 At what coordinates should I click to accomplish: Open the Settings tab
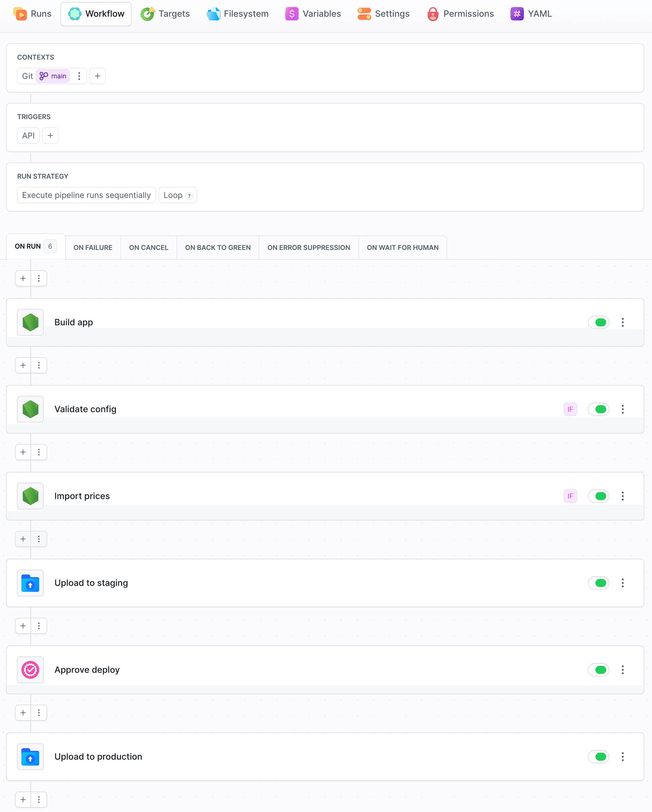tap(383, 14)
